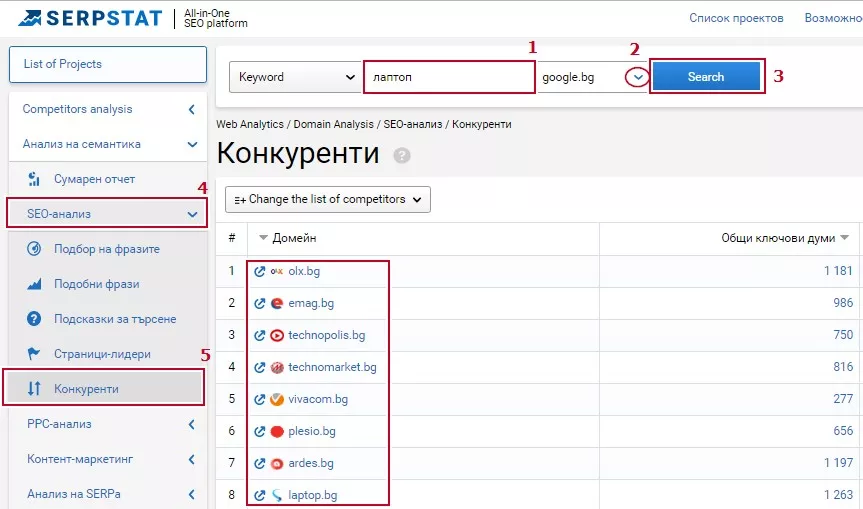Click Web Analytics in the breadcrumb
The width and height of the screenshot is (863, 509).
coord(250,124)
